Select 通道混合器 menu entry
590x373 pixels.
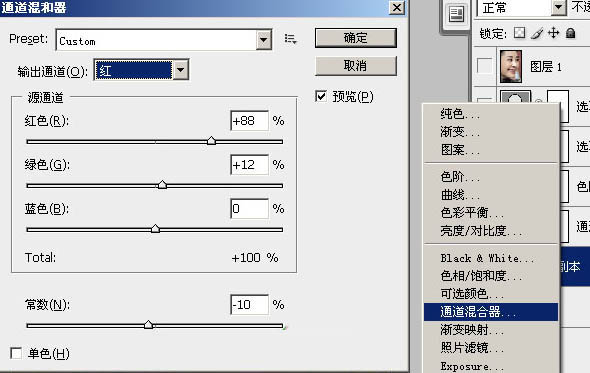pos(490,312)
